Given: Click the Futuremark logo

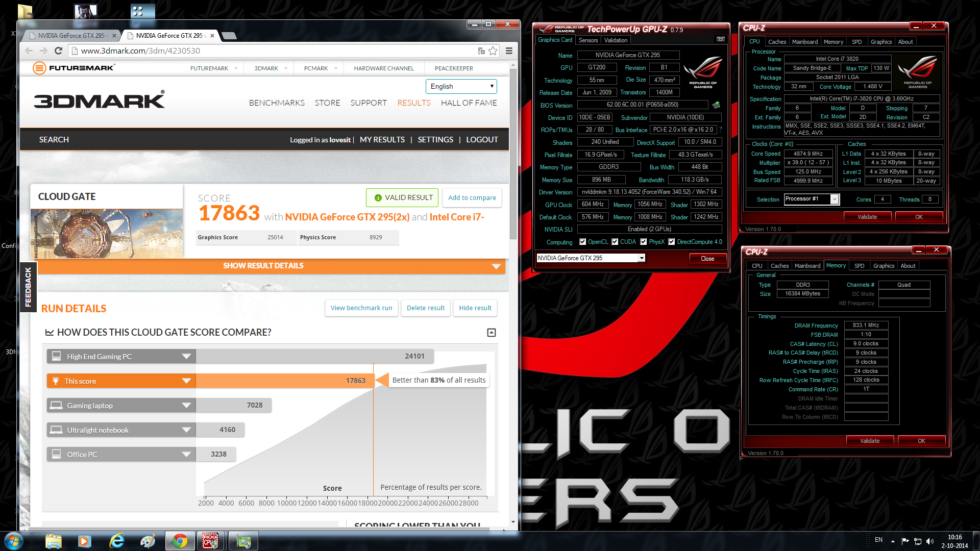Looking at the screenshot, I should (x=73, y=68).
